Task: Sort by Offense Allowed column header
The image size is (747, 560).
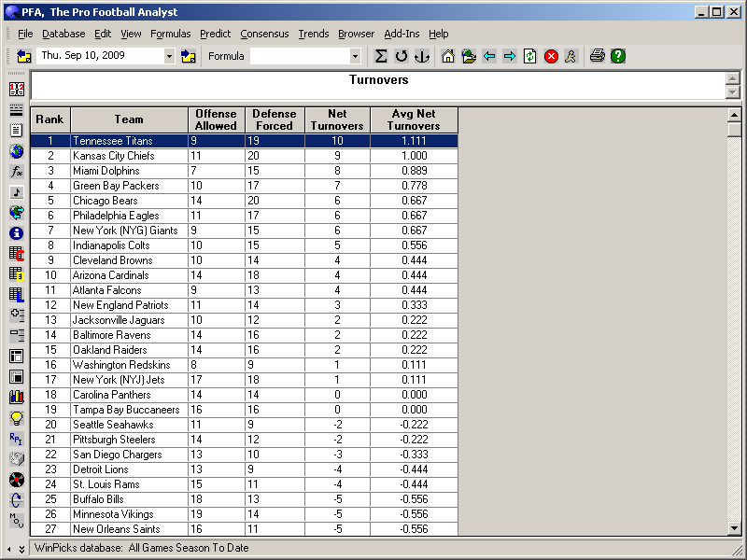Action: (x=217, y=119)
